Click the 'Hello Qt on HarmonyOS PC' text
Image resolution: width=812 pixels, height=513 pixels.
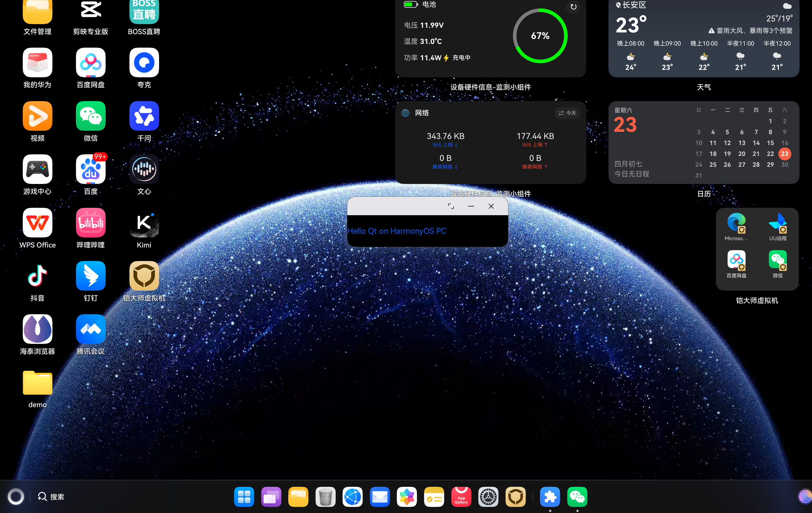pos(396,231)
